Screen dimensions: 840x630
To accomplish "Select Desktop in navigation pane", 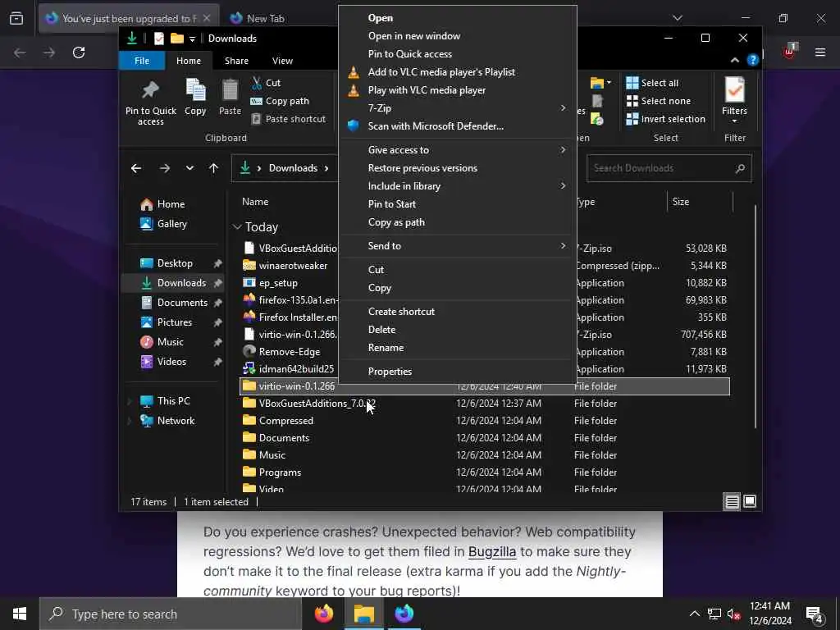I will point(175,263).
